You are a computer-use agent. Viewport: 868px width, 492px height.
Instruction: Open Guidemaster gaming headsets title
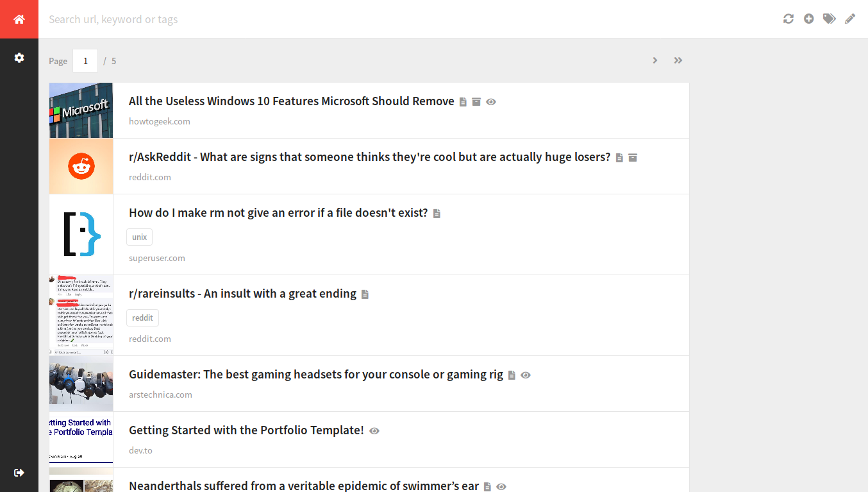click(316, 375)
